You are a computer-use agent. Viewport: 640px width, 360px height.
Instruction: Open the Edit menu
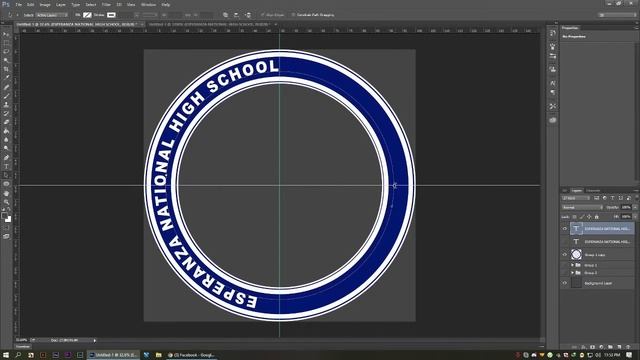pyautogui.click(x=31, y=4)
